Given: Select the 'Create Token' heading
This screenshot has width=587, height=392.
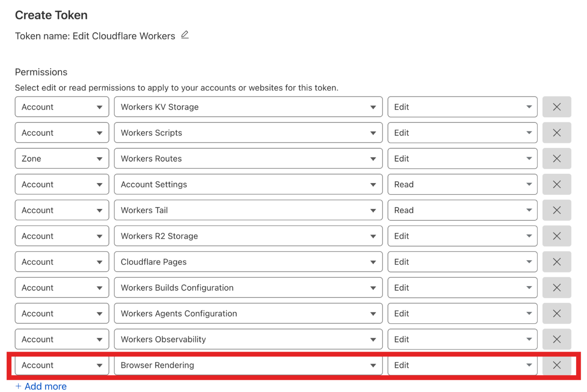Looking at the screenshot, I should [x=51, y=15].
